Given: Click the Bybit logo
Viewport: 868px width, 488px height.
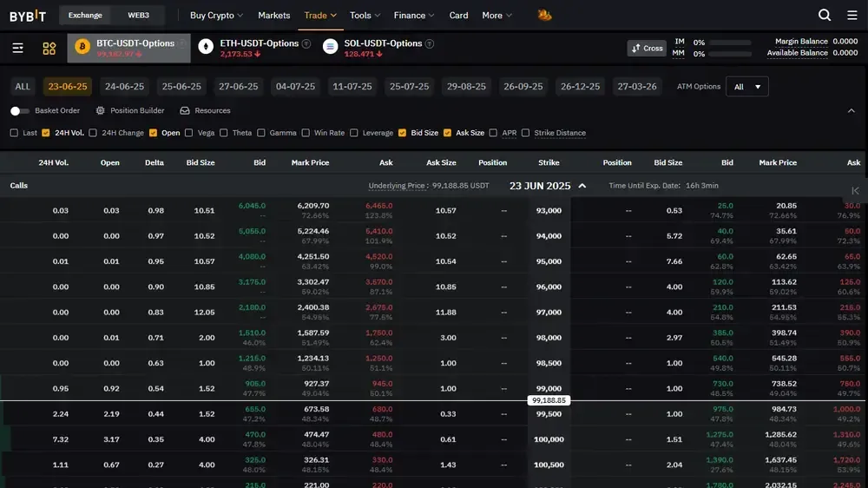Looking at the screenshot, I should pyautogui.click(x=28, y=16).
